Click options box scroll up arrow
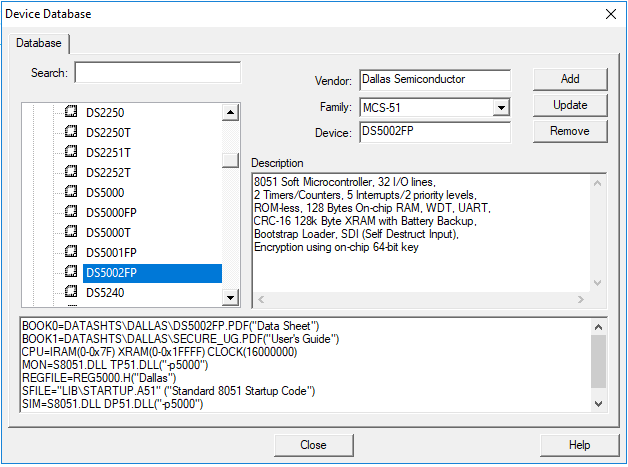 click(x=598, y=327)
